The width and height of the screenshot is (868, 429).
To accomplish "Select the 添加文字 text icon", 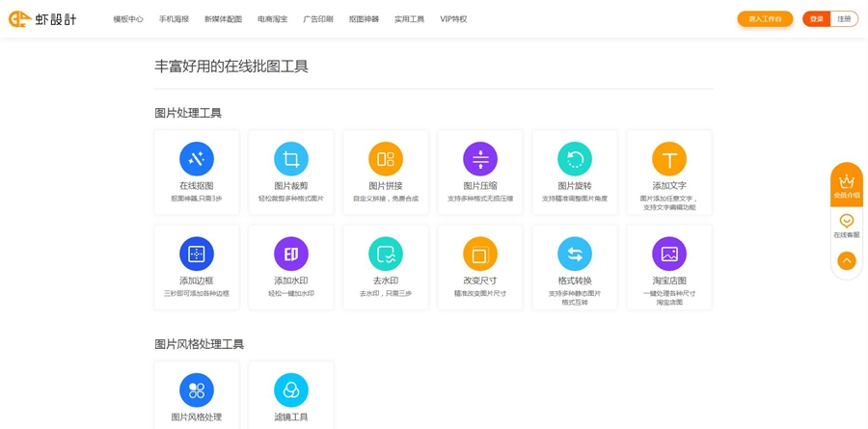I will 669,159.
